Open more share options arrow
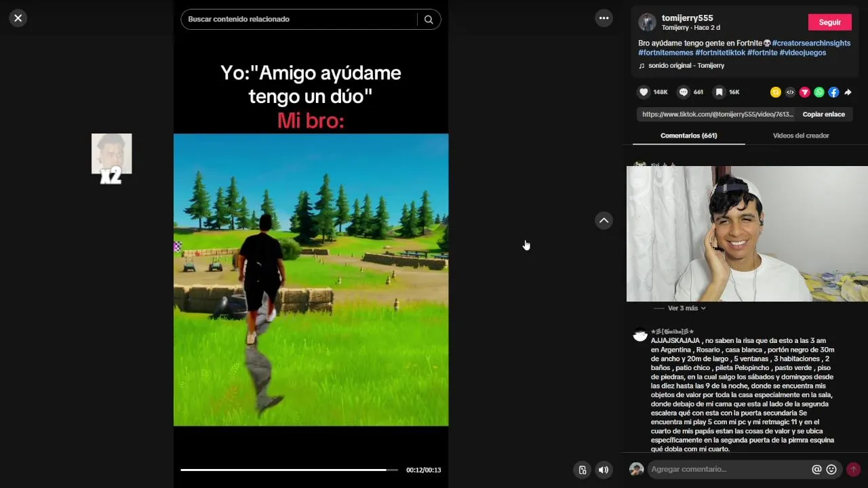The image size is (868, 488). 848,92
